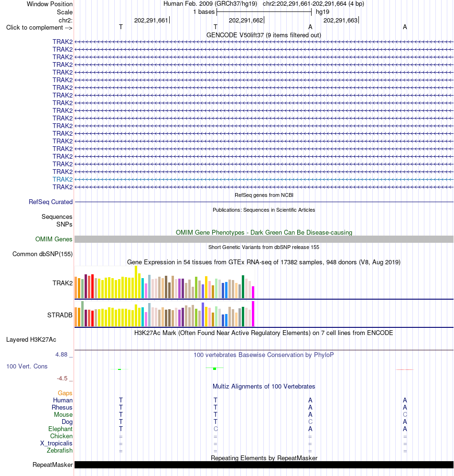Click the 202,291,662 coordinate label
The height and width of the screenshot is (476, 454).
(246, 21)
